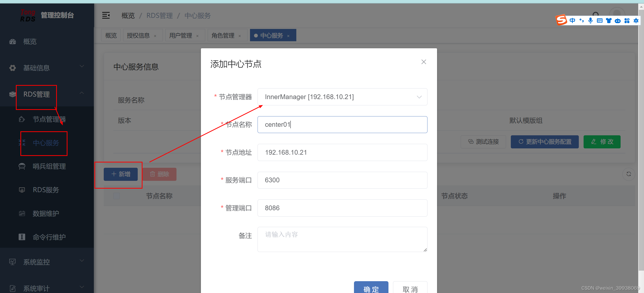Click the 概览 breadcrumb link
Viewport: 644px width, 293px height.
(128, 16)
